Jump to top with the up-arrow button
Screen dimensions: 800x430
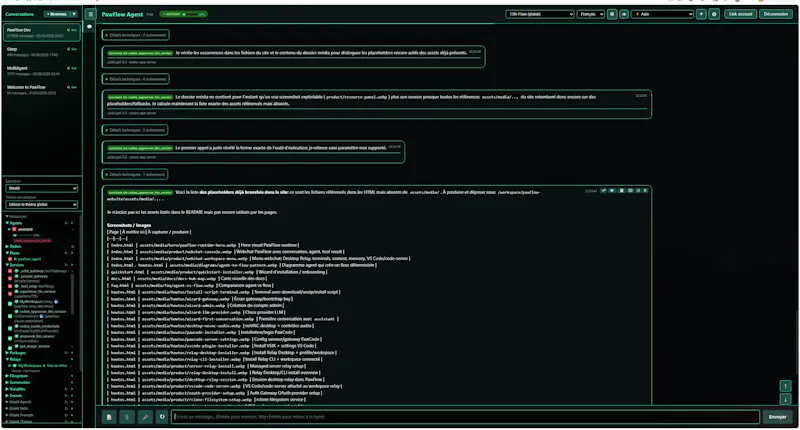click(x=785, y=386)
